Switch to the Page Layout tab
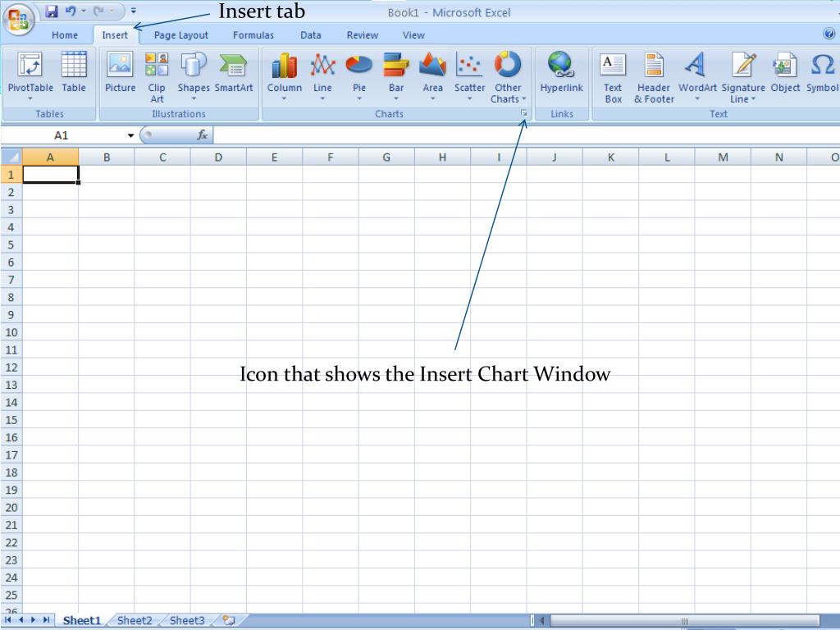The height and width of the screenshot is (630, 840). point(181,35)
